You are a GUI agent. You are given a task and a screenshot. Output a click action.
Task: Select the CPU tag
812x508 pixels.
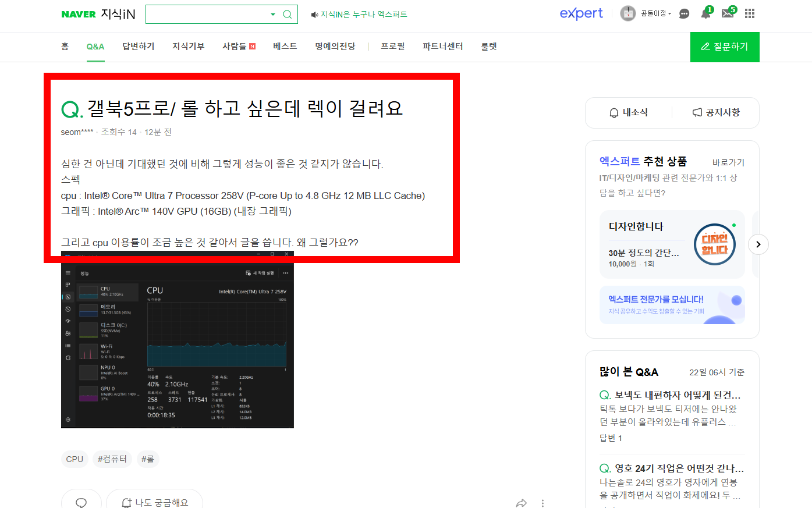click(75, 459)
